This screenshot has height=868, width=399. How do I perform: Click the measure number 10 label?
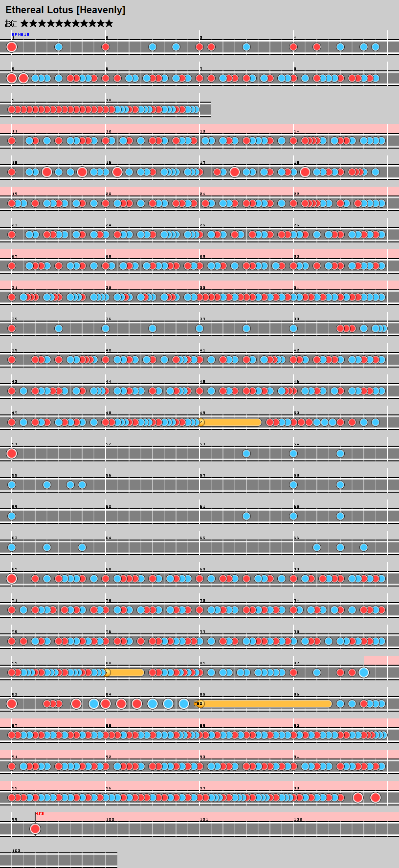tap(109, 100)
